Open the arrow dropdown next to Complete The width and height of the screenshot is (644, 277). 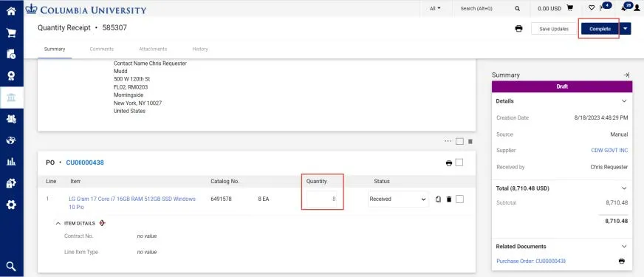[x=625, y=29]
